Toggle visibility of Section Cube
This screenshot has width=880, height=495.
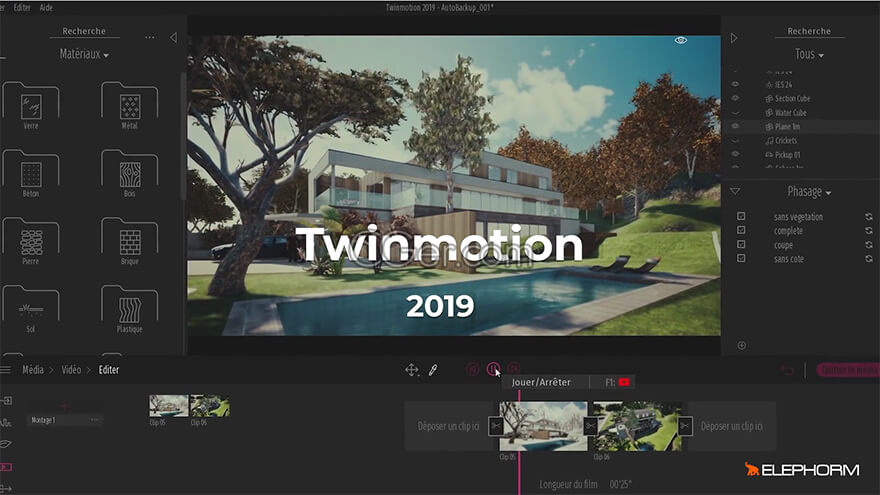[735, 98]
